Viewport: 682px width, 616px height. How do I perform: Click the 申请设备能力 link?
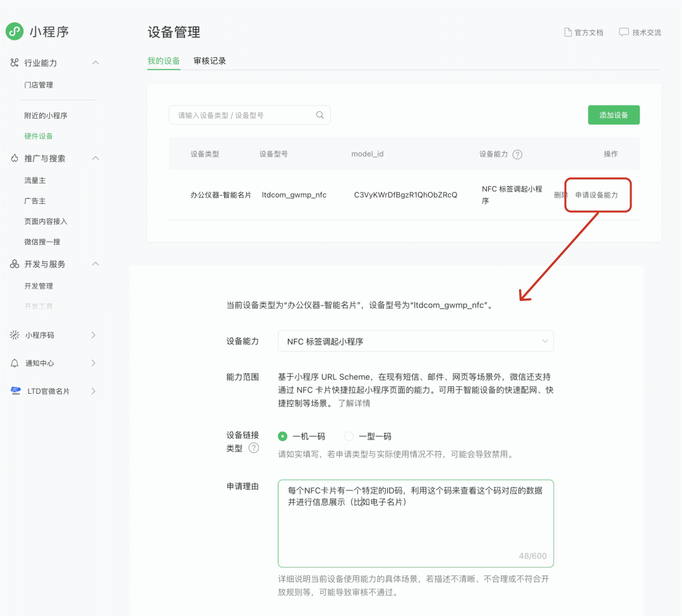pos(596,195)
